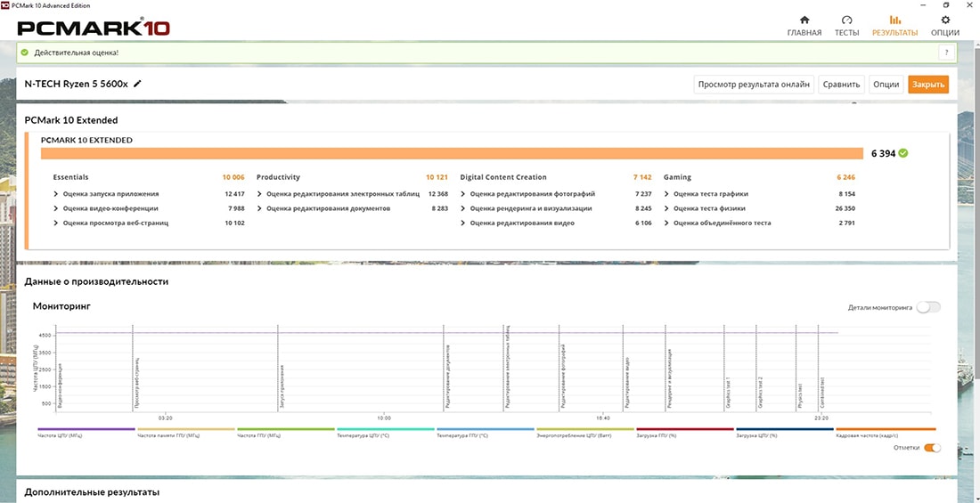Expand Оценка редактирования фотографий row
The height and width of the screenshot is (503, 980).
(463, 194)
